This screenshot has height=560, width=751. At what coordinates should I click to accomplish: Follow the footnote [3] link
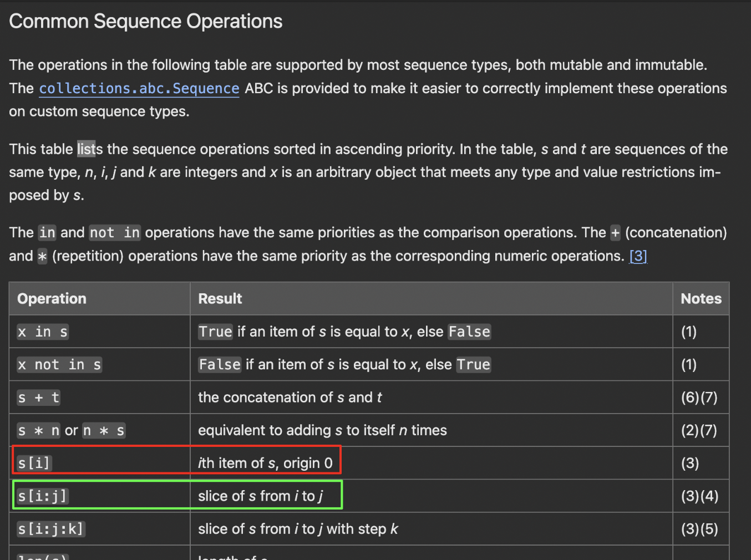[x=638, y=256]
